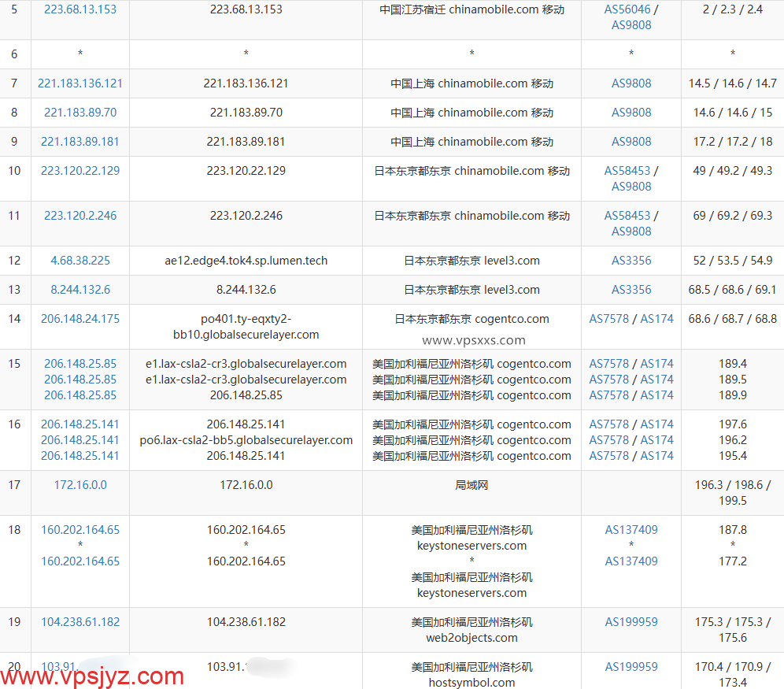Click latency value 189.9 in hop 15
Screen dimensions: 784x689
pos(733,395)
